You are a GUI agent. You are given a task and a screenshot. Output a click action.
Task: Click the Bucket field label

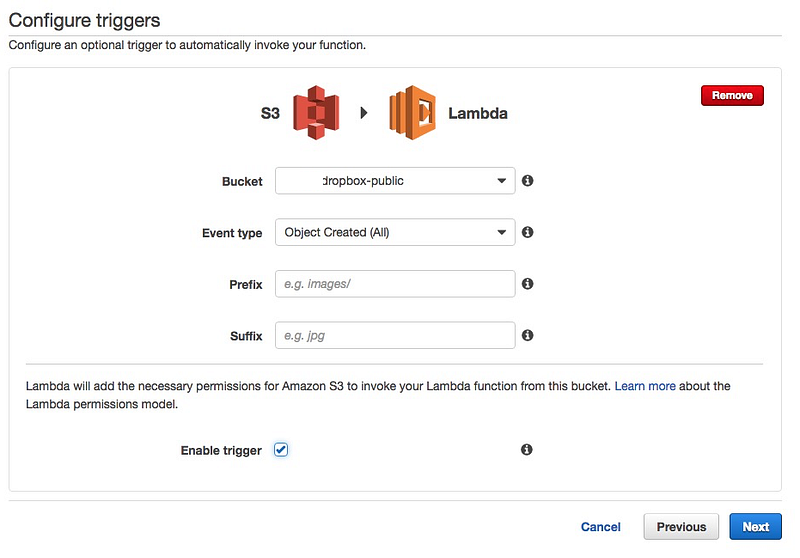[242, 182]
